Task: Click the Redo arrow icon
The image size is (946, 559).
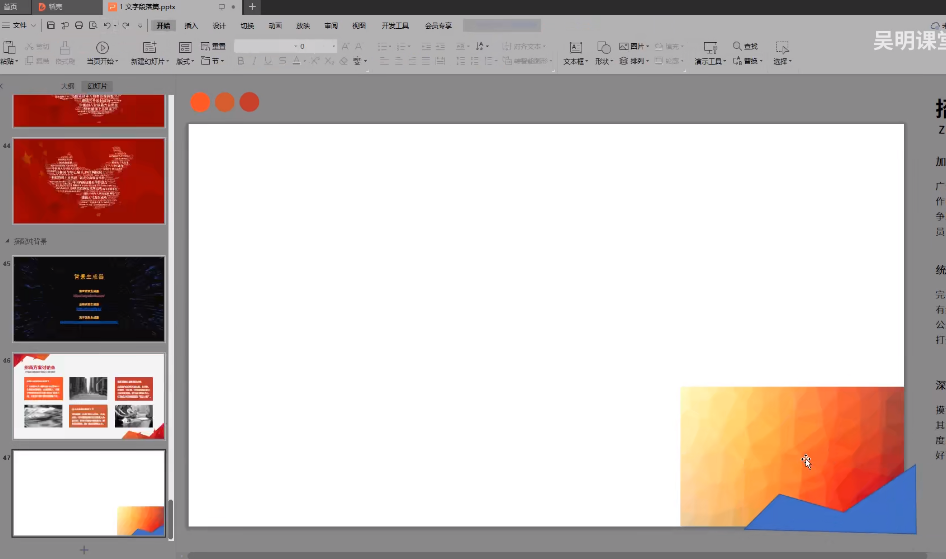Action: click(125, 25)
